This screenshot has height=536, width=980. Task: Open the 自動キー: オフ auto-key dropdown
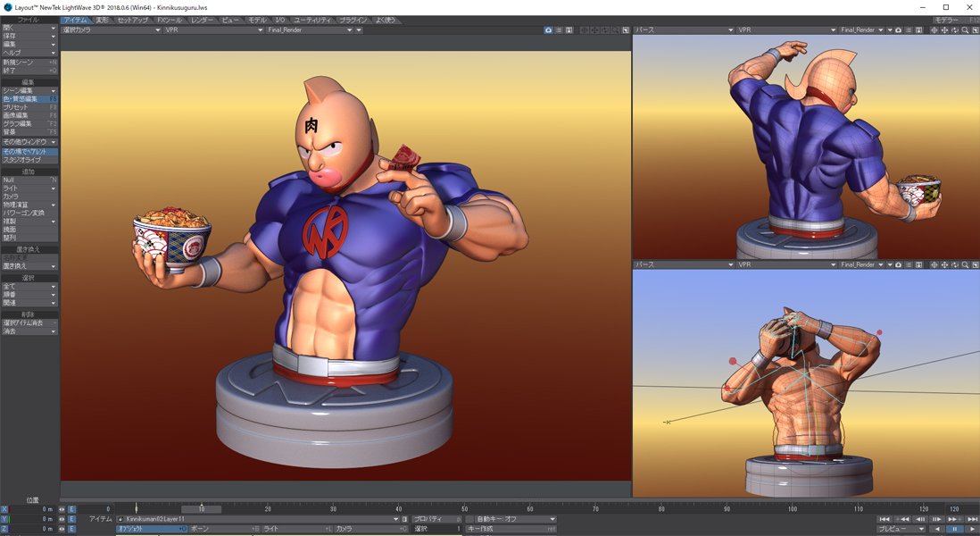pos(516,519)
